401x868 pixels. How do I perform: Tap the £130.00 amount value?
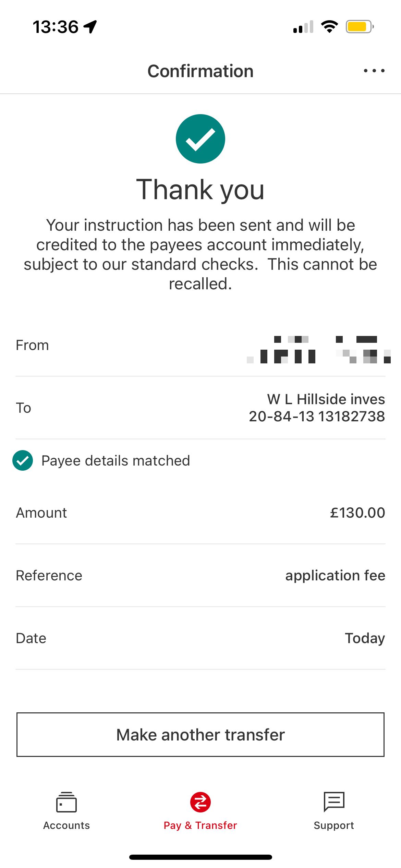357,513
